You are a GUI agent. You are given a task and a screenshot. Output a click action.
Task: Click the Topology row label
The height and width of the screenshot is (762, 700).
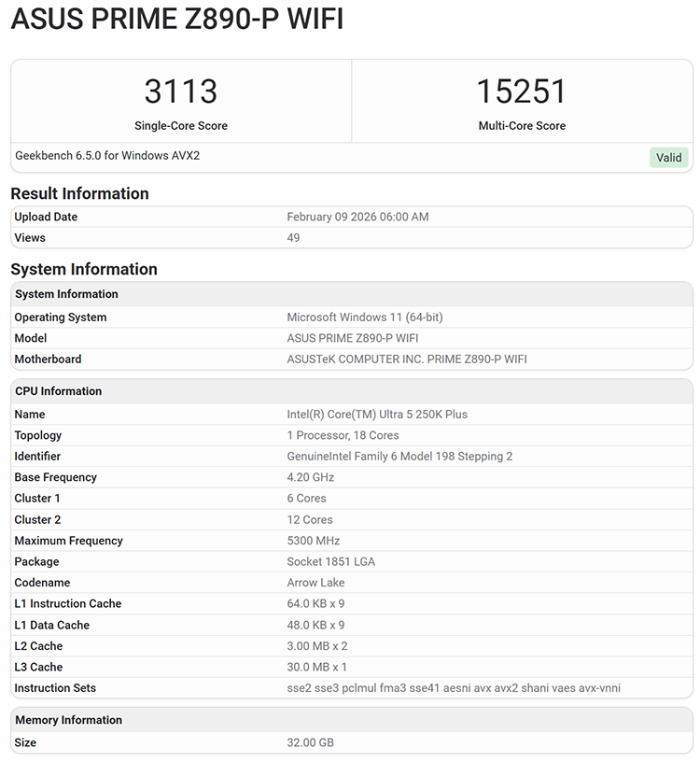38,435
